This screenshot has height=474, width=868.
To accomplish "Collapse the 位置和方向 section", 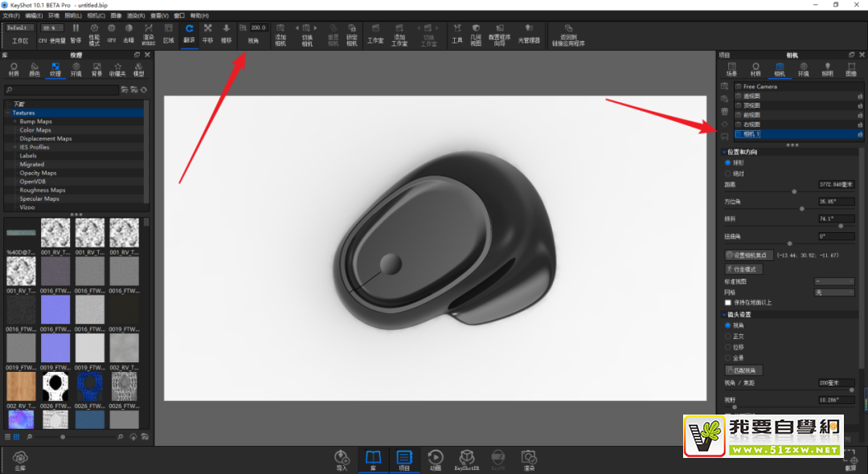I will pos(724,152).
